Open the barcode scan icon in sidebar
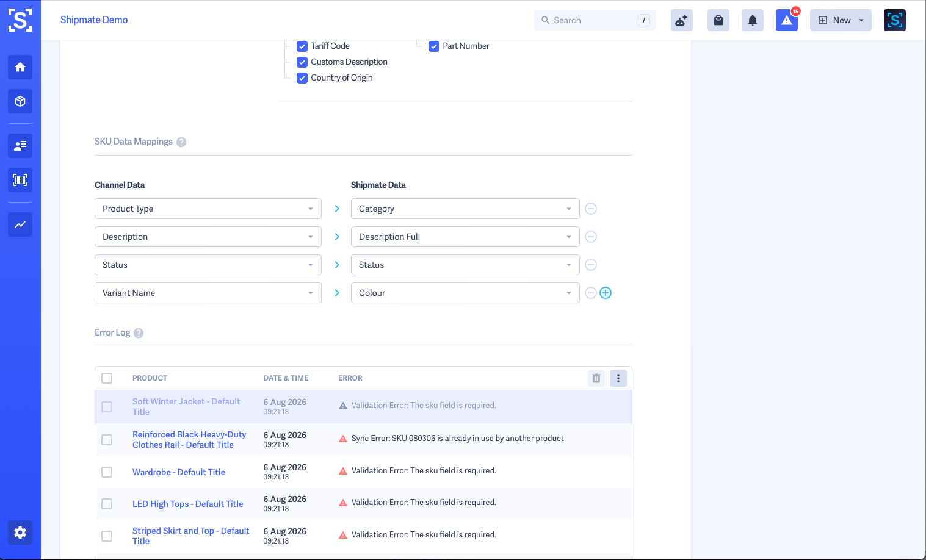The image size is (926, 560). (x=20, y=180)
